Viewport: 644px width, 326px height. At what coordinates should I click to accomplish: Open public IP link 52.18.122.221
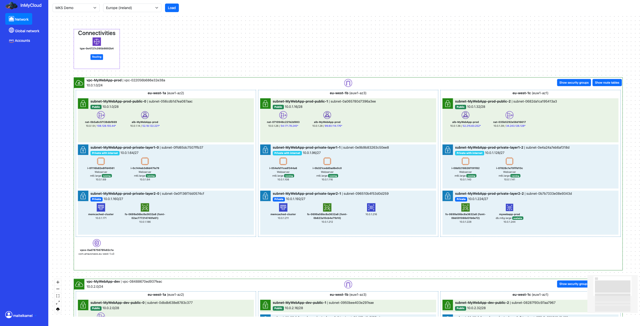tap(151, 126)
